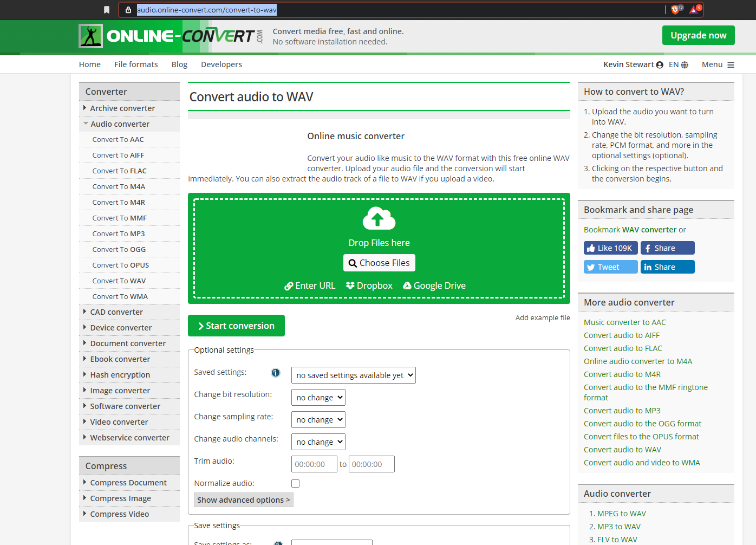Click the Start conversion button
The height and width of the screenshot is (545, 756).
point(236,326)
